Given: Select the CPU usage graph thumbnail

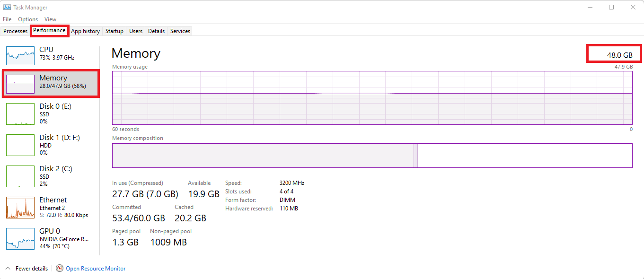Looking at the screenshot, I should point(20,56).
